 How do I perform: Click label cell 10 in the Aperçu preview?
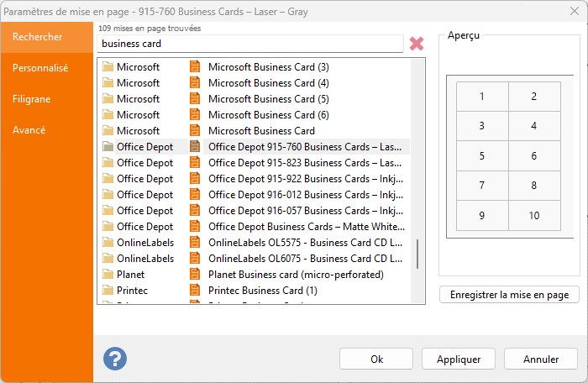tap(534, 215)
